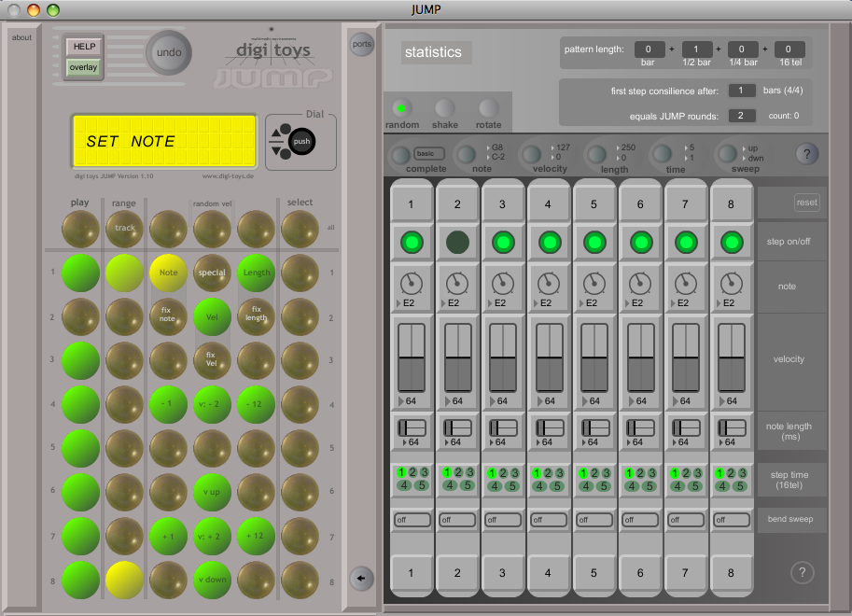Image resolution: width=852 pixels, height=616 pixels.
Task: Click the velocity row label
Action: (789, 358)
